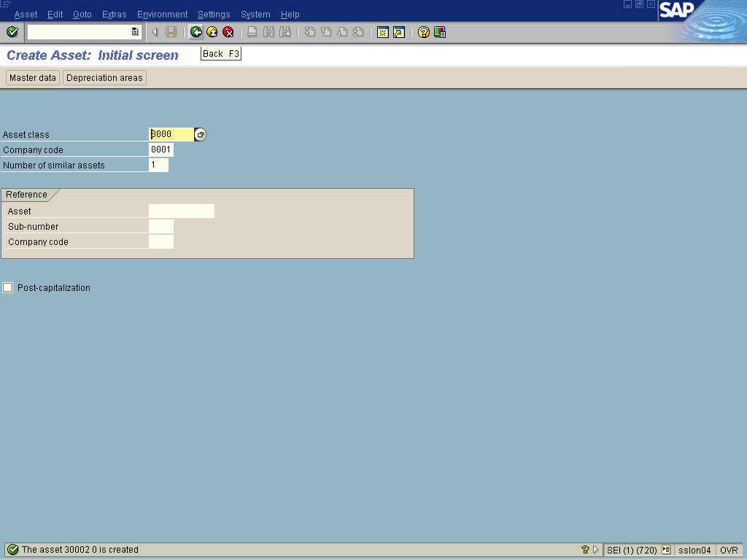Click the green Enter checkmark icon

click(12, 32)
